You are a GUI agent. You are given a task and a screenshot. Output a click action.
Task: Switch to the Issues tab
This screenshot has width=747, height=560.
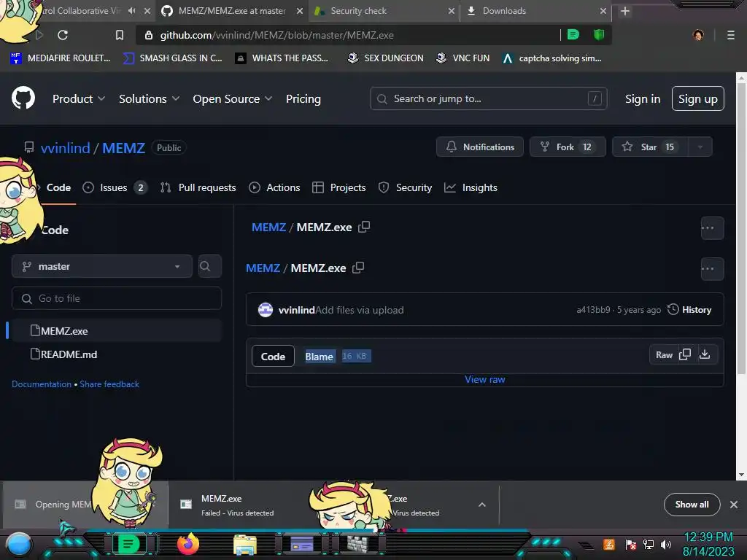(115, 187)
